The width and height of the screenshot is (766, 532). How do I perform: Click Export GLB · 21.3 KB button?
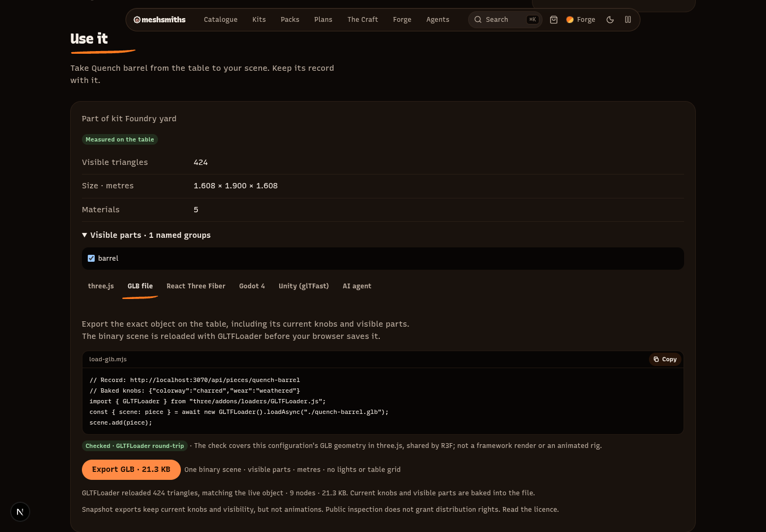(131, 470)
